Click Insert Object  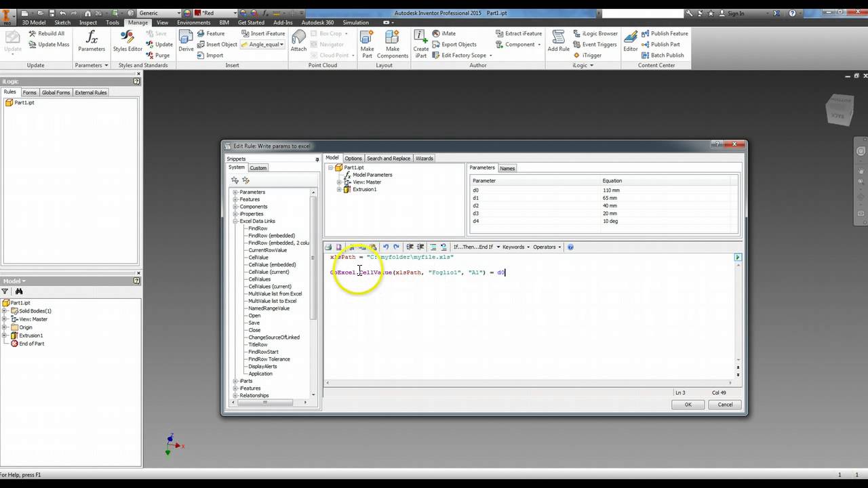click(217, 44)
